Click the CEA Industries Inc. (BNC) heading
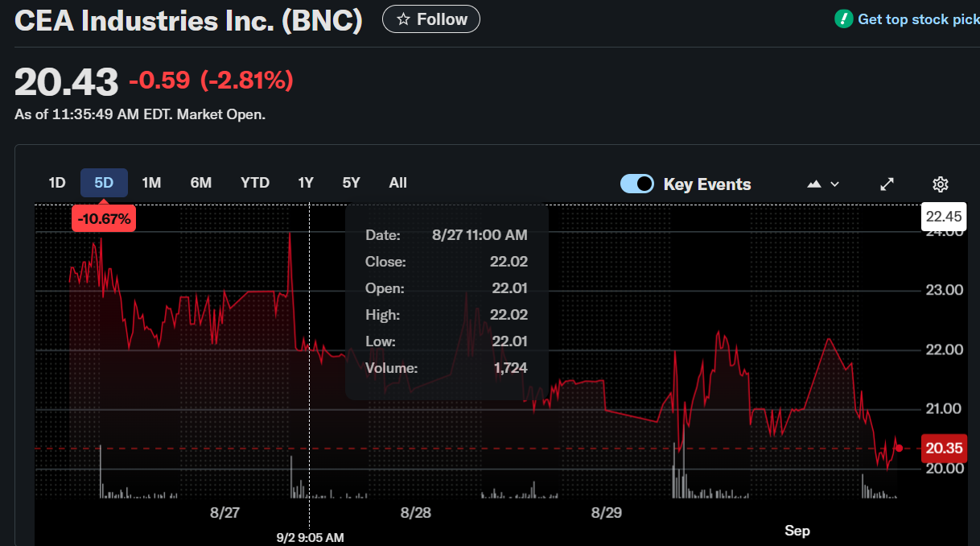 coord(189,20)
